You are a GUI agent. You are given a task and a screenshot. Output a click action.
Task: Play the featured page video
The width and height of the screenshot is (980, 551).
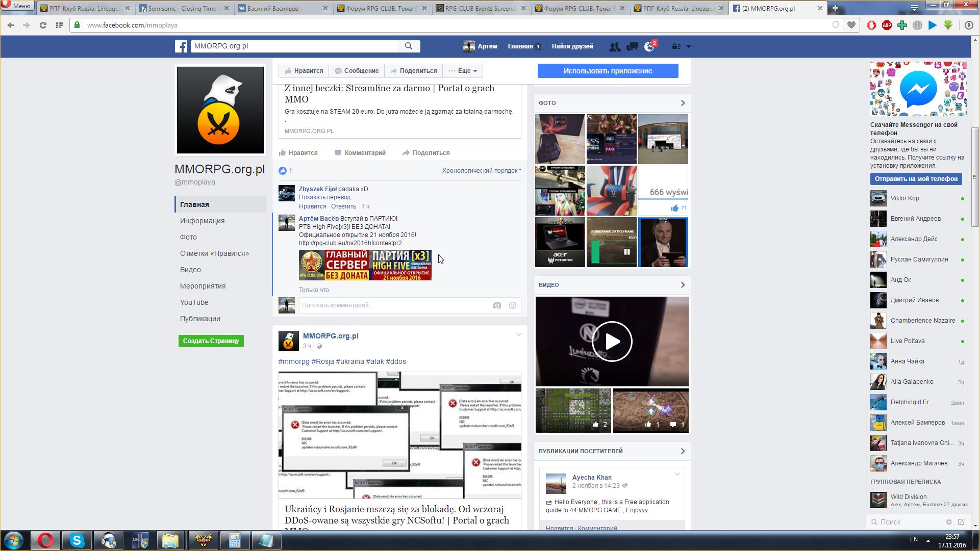[x=612, y=342]
